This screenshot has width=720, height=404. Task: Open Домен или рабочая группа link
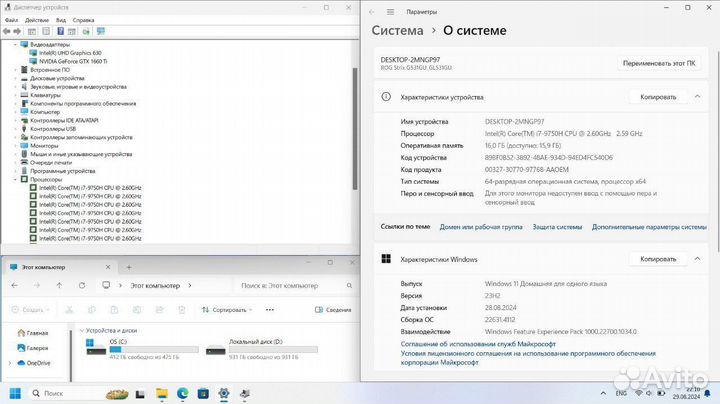481,227
